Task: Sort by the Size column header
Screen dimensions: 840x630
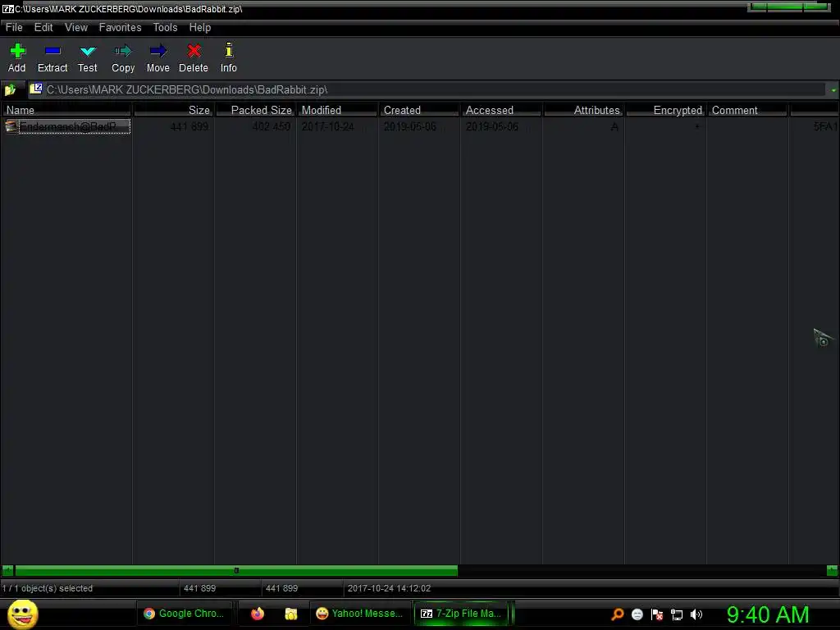Action: tap(174, 110)
